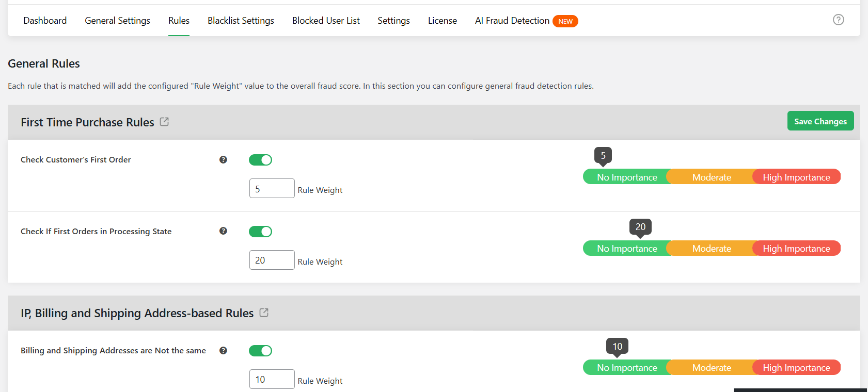Switch to Blacklist Settings tab
The height and width of the screenshot is (392, 868).
tap(241, 21)
